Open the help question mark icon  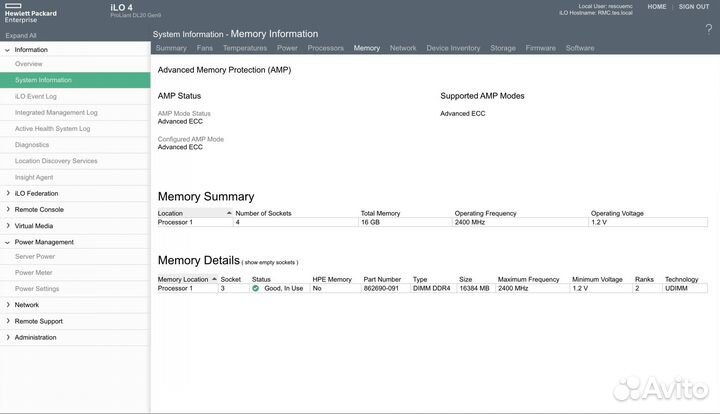[x=709, y=30]
